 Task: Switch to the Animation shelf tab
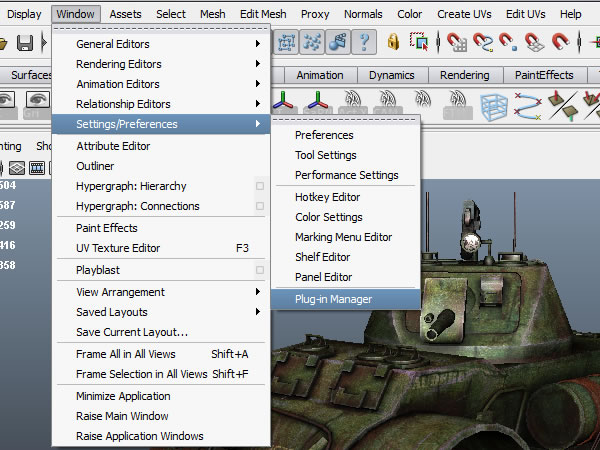click(320, 75)
